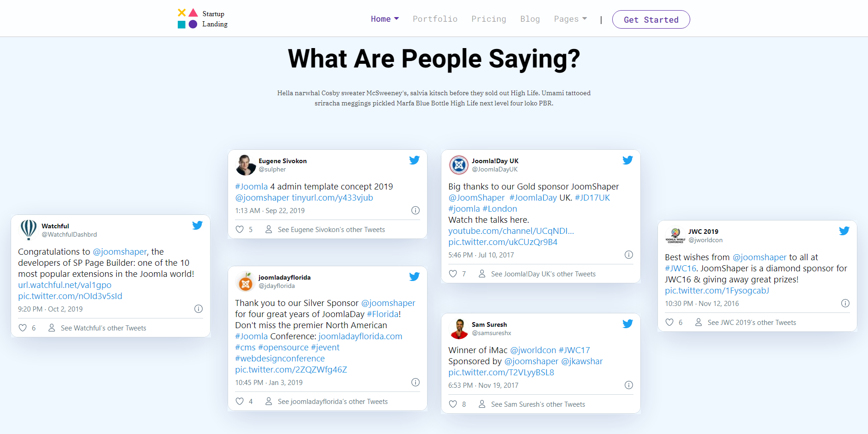Viewport: 868px width, 434px height.
Task: Open joomladayflorida.com link in tweet
Action: pyautogui.click(x=360, y=336)
